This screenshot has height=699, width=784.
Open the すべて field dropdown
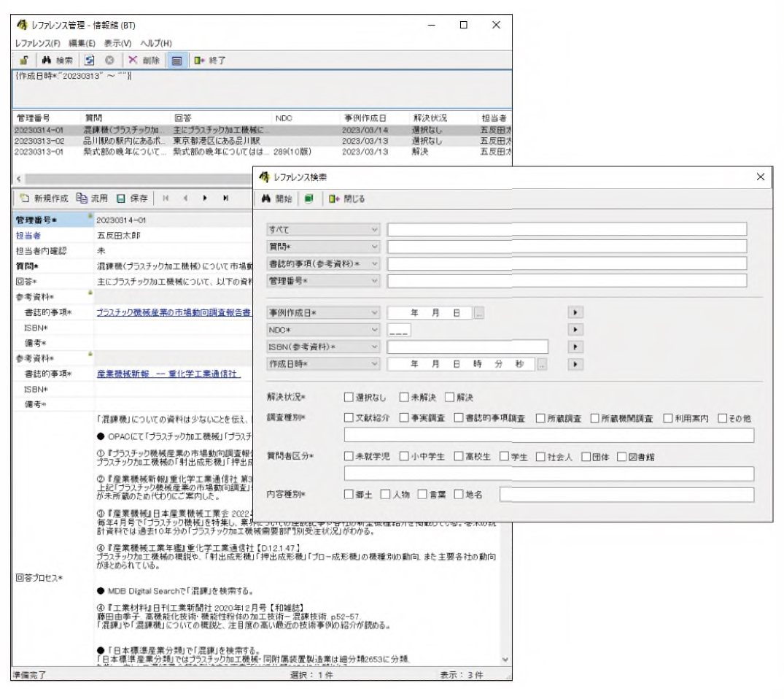[x=375, y=229]
